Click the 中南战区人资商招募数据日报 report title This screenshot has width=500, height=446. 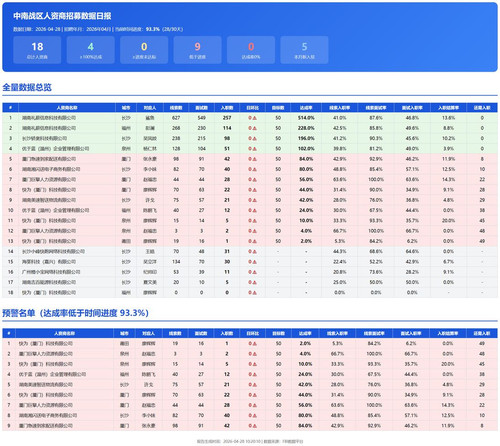click(62, 16)
